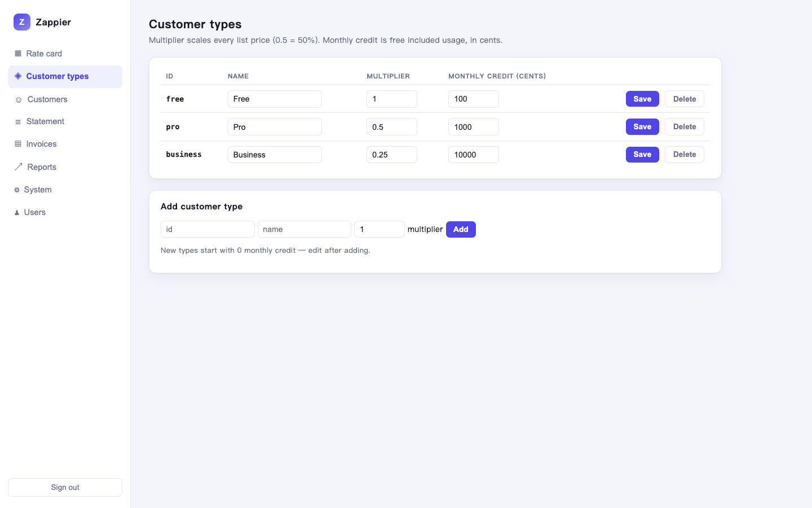Click the Users person icon
Screen dimensions: 812x508
point(17,212)
